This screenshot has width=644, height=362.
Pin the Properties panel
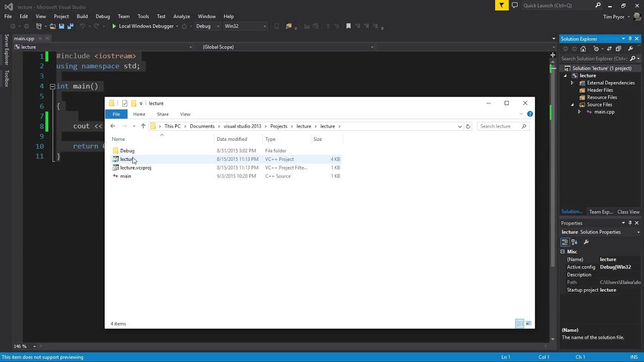630,223
